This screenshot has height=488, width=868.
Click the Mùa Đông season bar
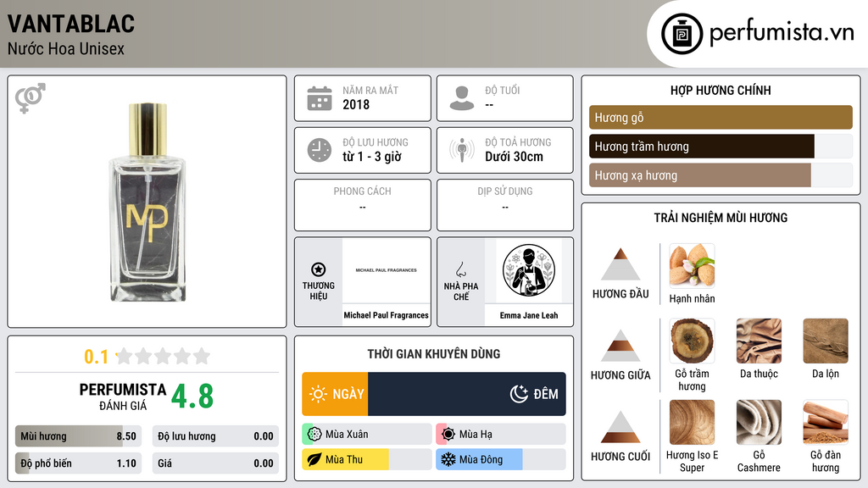click(x=501, y=459)
